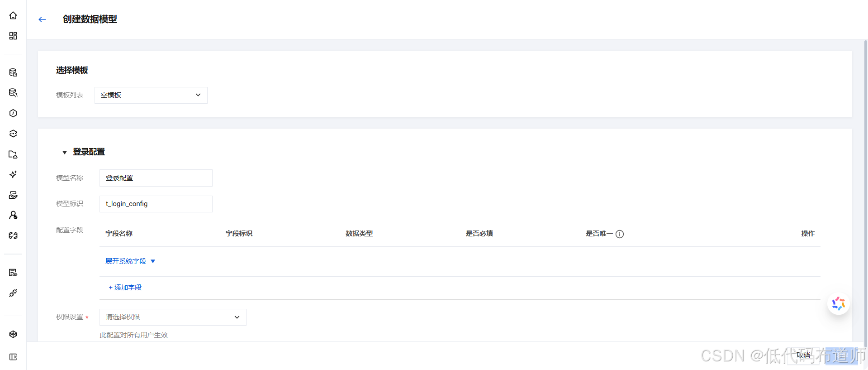Go to the home icon in sidebar
This screenshot has height=370, width=868.
click(x=13, y=15)
